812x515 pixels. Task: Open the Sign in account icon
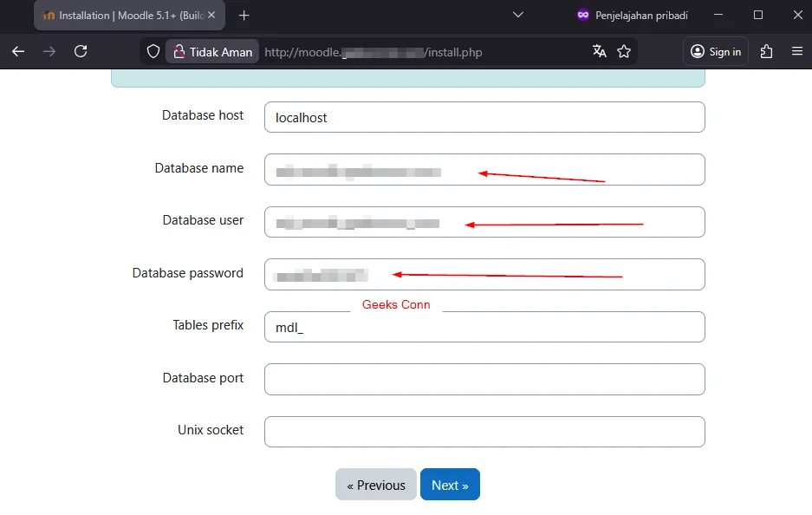[x=715, y=51]
